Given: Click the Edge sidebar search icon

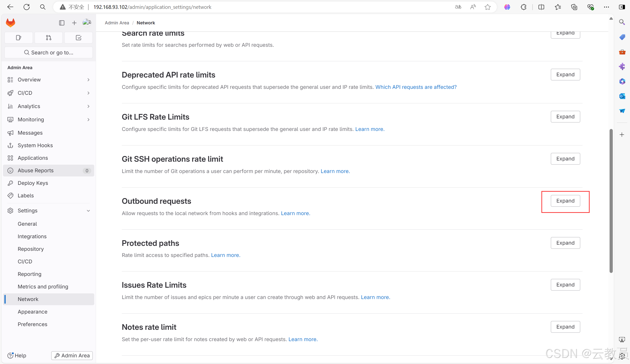Looking at the screenshot, I should 622,22.
